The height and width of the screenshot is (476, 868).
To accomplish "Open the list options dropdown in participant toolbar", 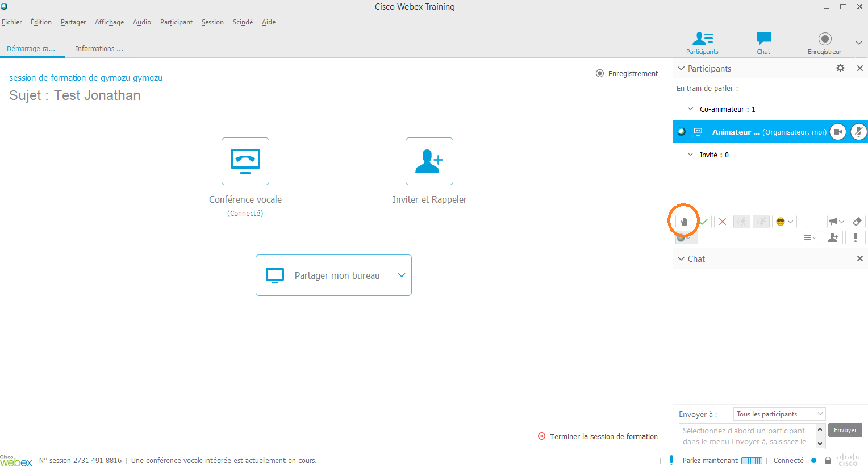I will (x=810, y=237).
